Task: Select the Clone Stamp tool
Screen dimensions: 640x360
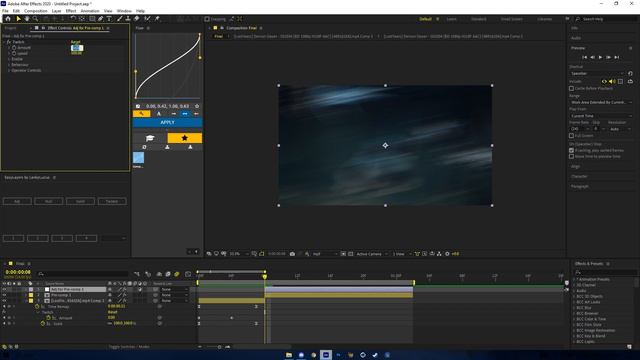Action: pyautogui.click(x=128, y=19)
